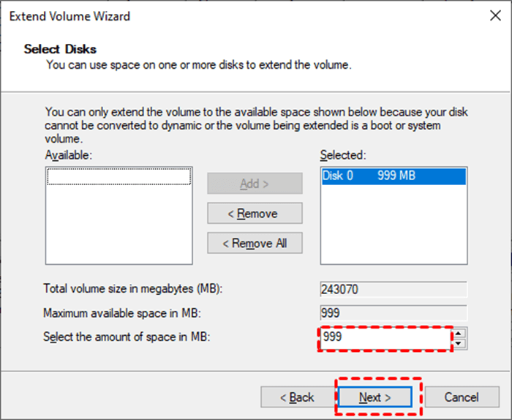Focus the amount of space input field
This screenshot has height=420, width=512.
pyautogui.click(x=385, y=339)
